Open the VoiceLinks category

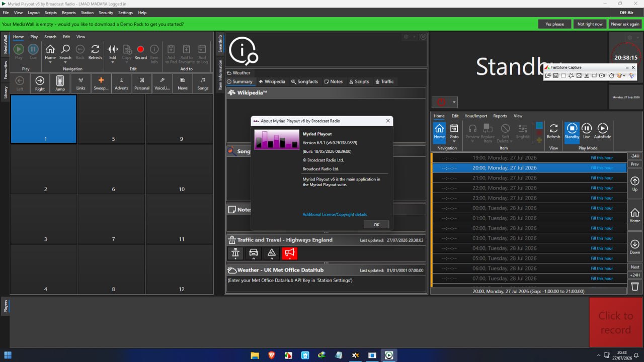pyautogui.click(x=162, y=83)
